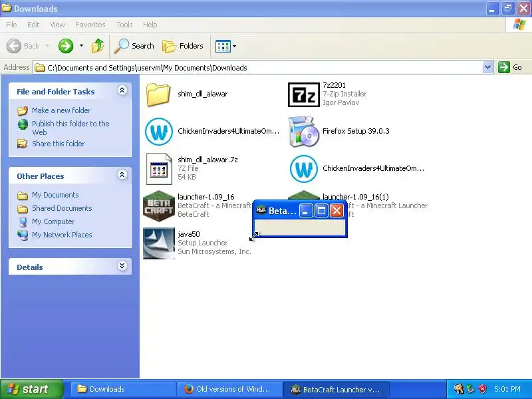Expand the Details panel
The width and height of the screenshot is (532, 399).
point(122,265)
